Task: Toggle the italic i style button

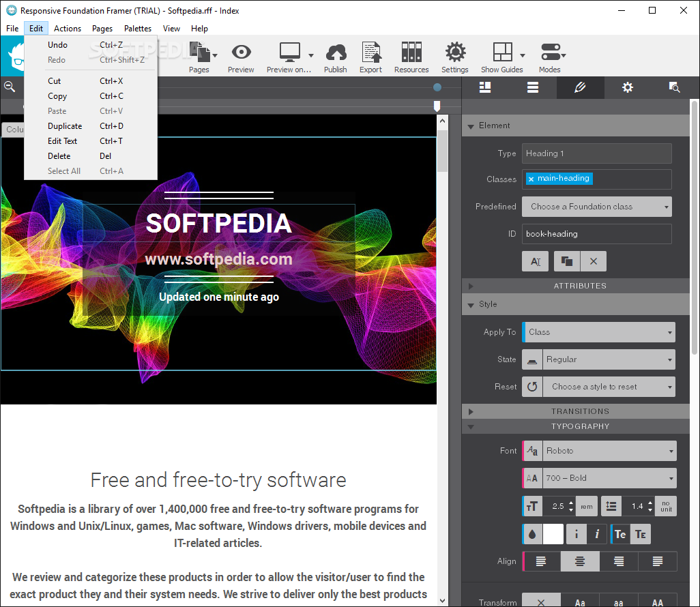Action: point(597,534)
